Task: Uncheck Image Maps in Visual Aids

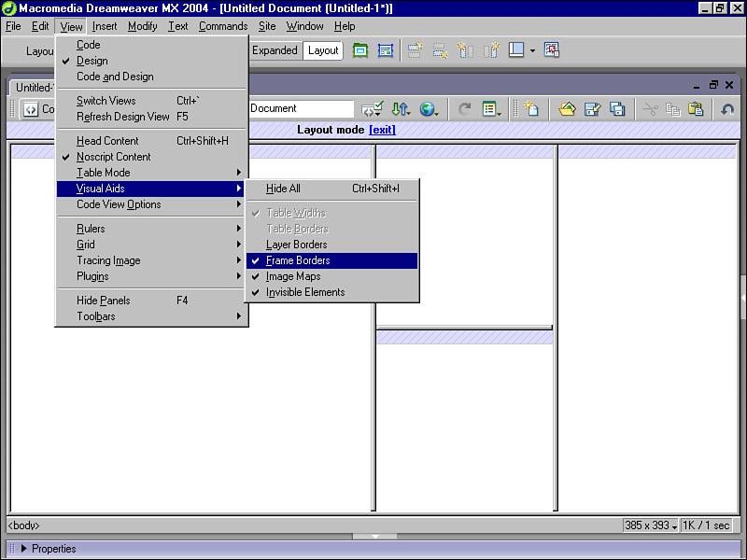Action: 292,276
